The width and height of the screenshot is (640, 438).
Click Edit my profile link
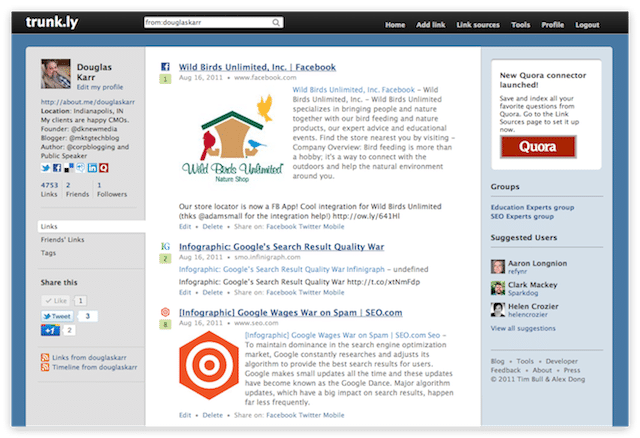tap(100, 87)
